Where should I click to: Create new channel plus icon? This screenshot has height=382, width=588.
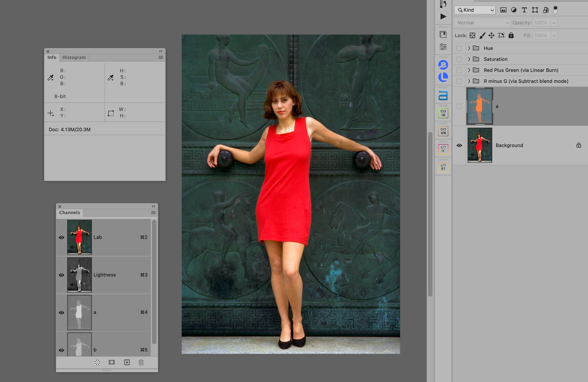pos(127,362)
